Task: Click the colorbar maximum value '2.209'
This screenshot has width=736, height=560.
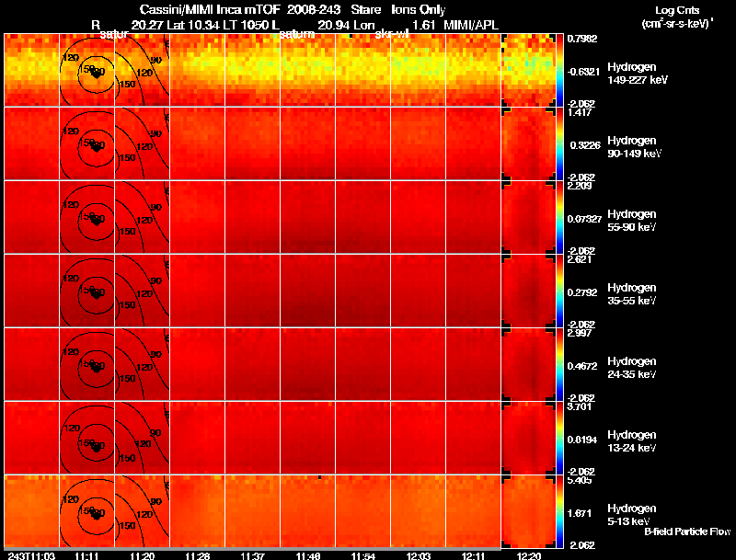Action: pyautogui.click(x=580, y=186)
